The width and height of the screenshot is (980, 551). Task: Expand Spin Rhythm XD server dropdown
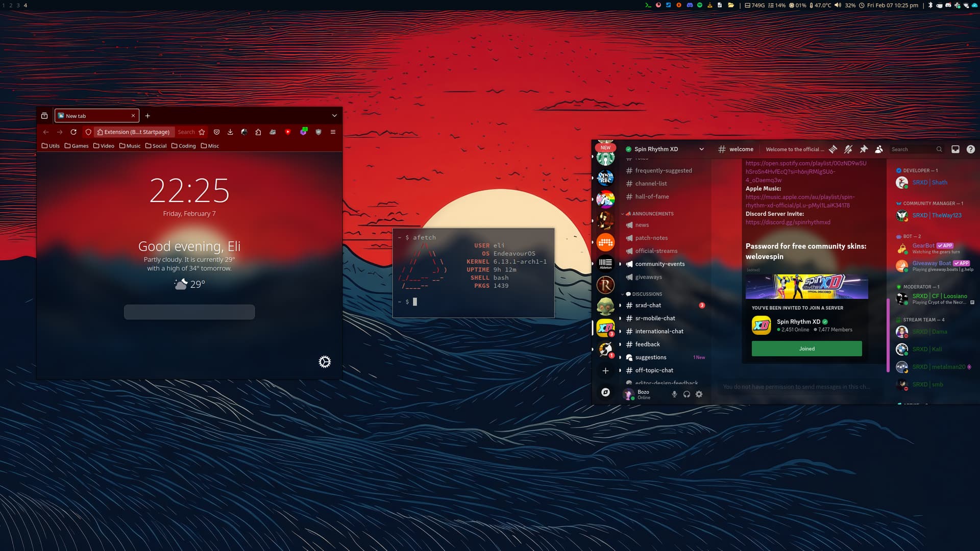pyautogui.click(x=701, y=149)
